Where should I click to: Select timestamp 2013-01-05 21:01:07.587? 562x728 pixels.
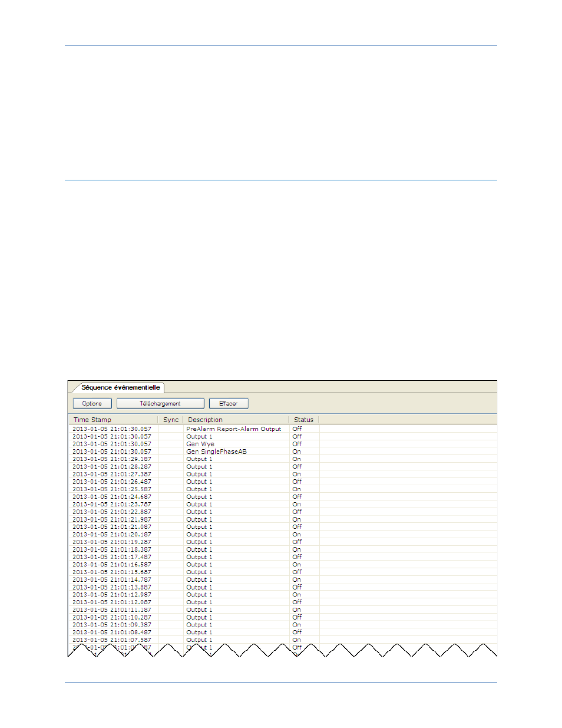tap(112, 640)
